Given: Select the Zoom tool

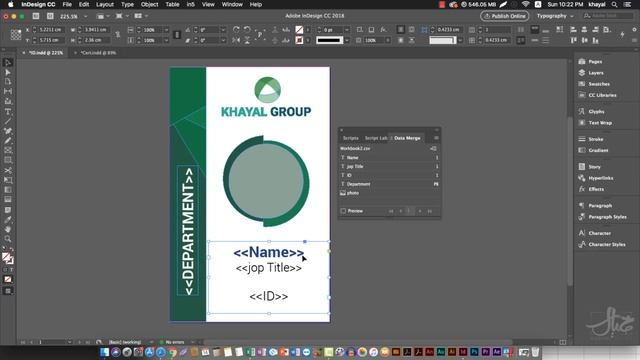Looking at the screenshot, I should (8, 239).
